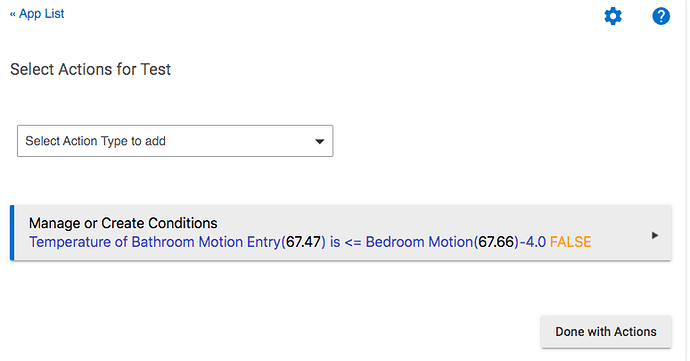This screenshot has height=361, width=690.
Task: Click the orange FALSE condition result
Action: [x=570, y=242]
